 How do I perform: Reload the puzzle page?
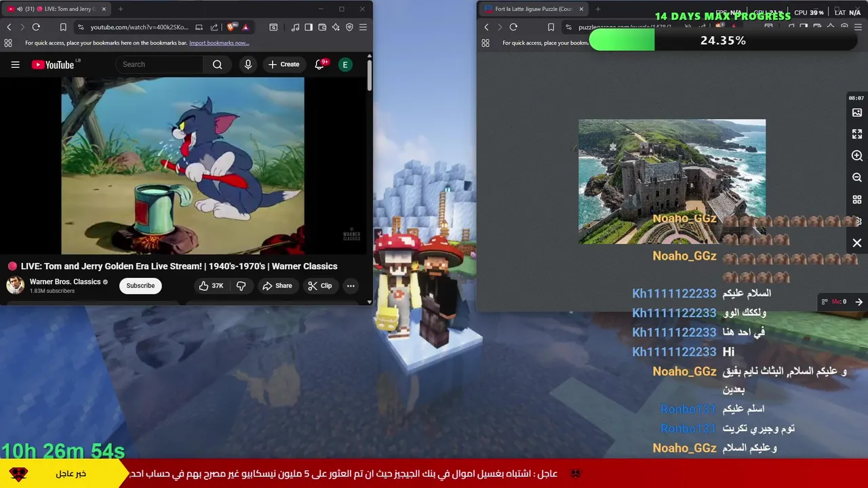(513, 27)
